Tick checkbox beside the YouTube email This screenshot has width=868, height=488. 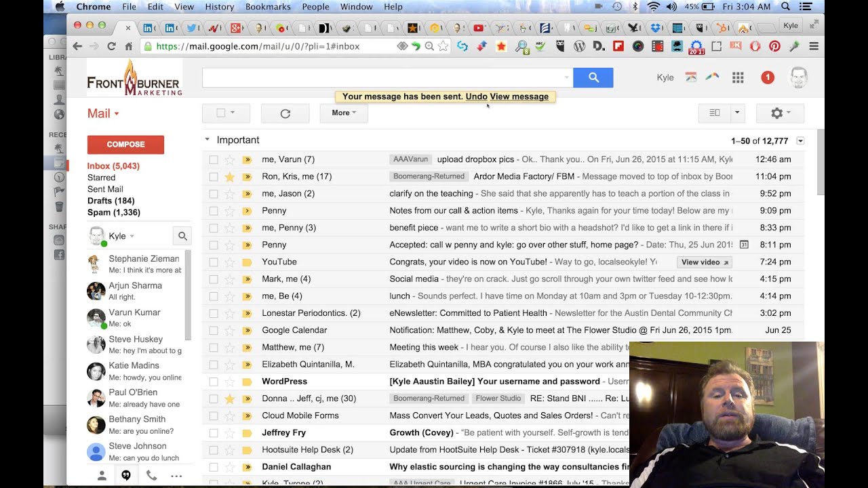coord(214,262)
